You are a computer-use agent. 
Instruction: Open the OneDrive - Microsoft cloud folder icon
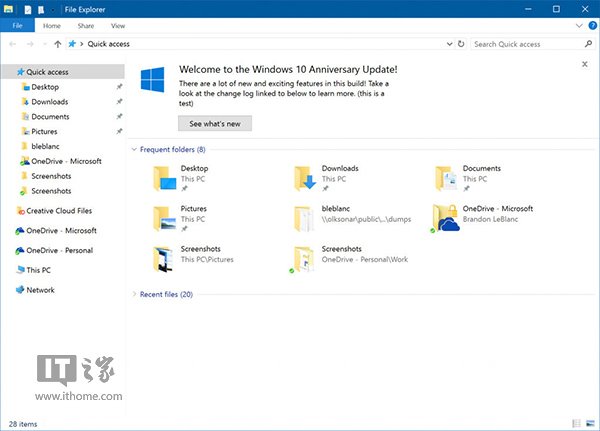pyautogui.click(x=445, y=218)
